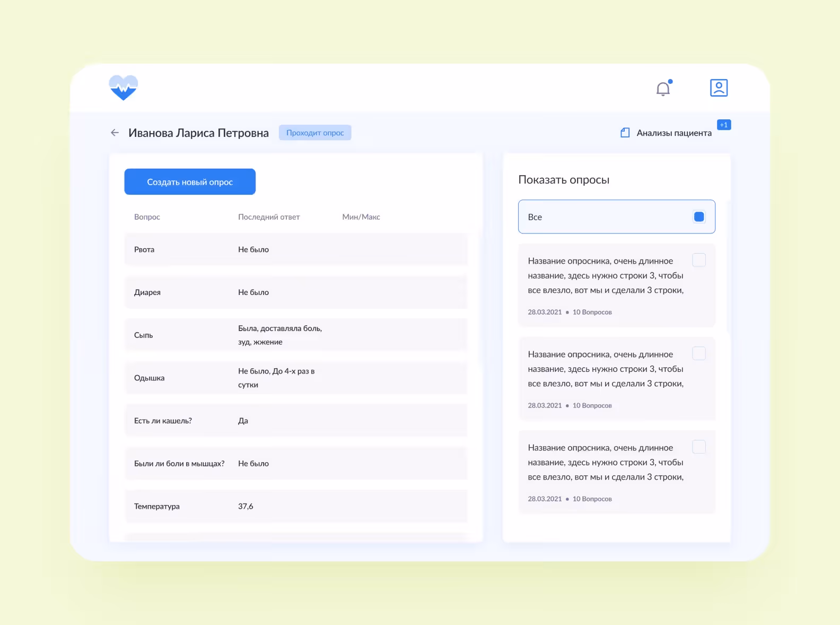840x625 pixels.
Task: Open the user profile icon
Action: click(x=719, y=88)
